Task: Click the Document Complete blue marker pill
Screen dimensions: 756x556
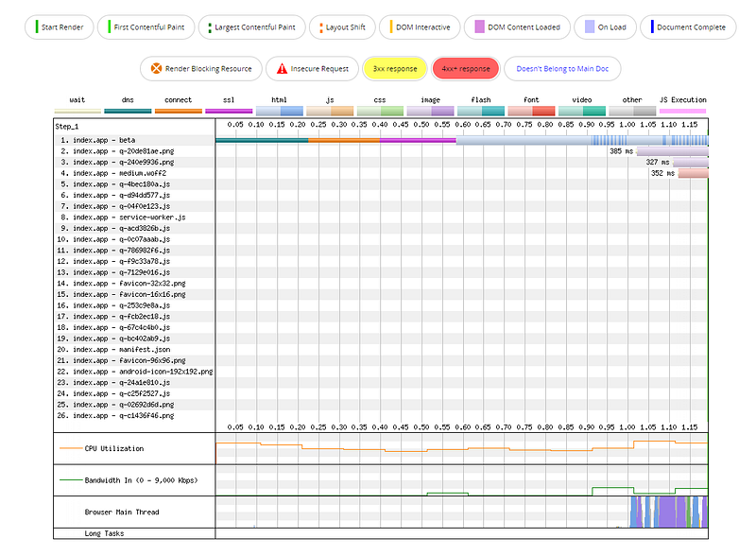Action: tap(688, 27)
